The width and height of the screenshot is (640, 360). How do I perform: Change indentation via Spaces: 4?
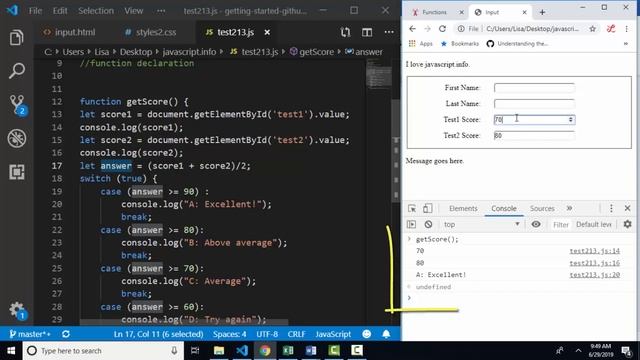(x=229, y=334)
